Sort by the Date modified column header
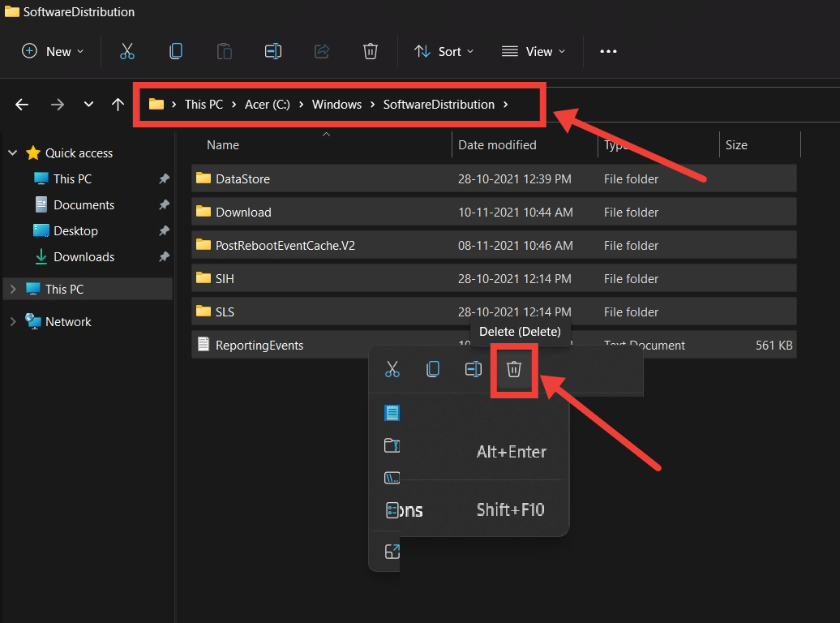This screenshot has height=623, width=840. (497, 145)
